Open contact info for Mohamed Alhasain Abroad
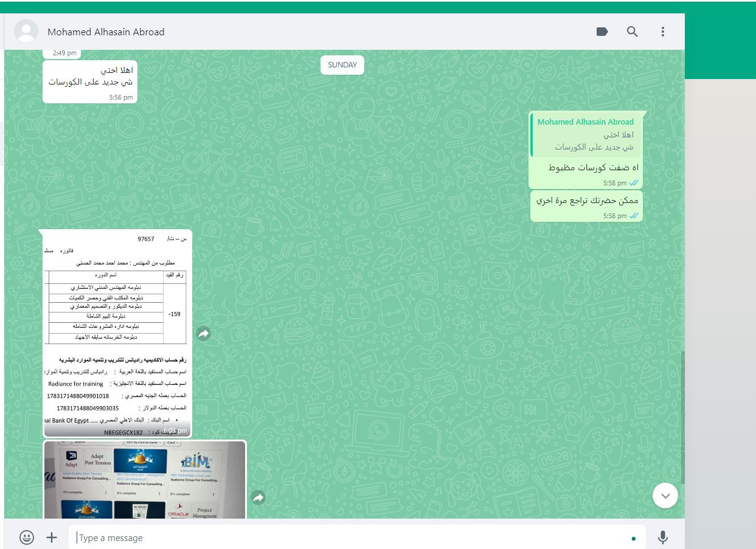Image resolution: width=756 pixels, height=549 pixels. coord(106,32)
